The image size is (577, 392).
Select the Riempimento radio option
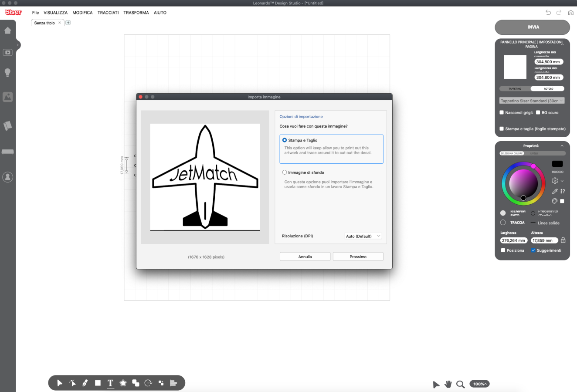pyautogui.click(x=503, y=213)
